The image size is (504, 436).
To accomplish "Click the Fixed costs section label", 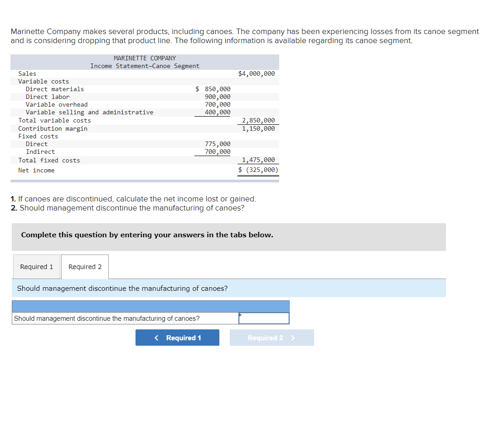I will tap(38, 136).
